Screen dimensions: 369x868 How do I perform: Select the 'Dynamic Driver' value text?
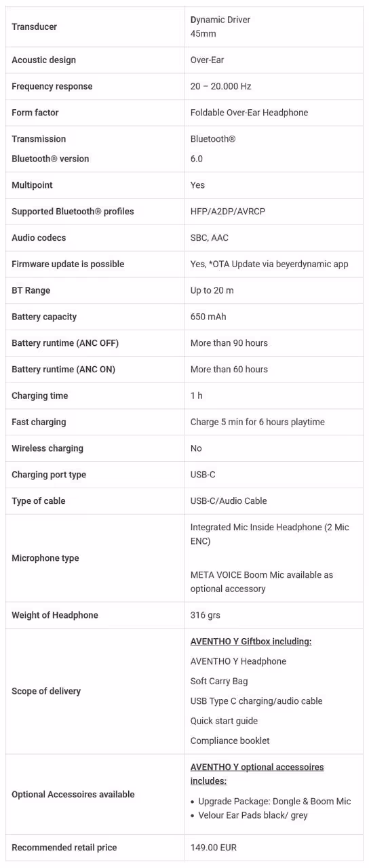[220, 20]
